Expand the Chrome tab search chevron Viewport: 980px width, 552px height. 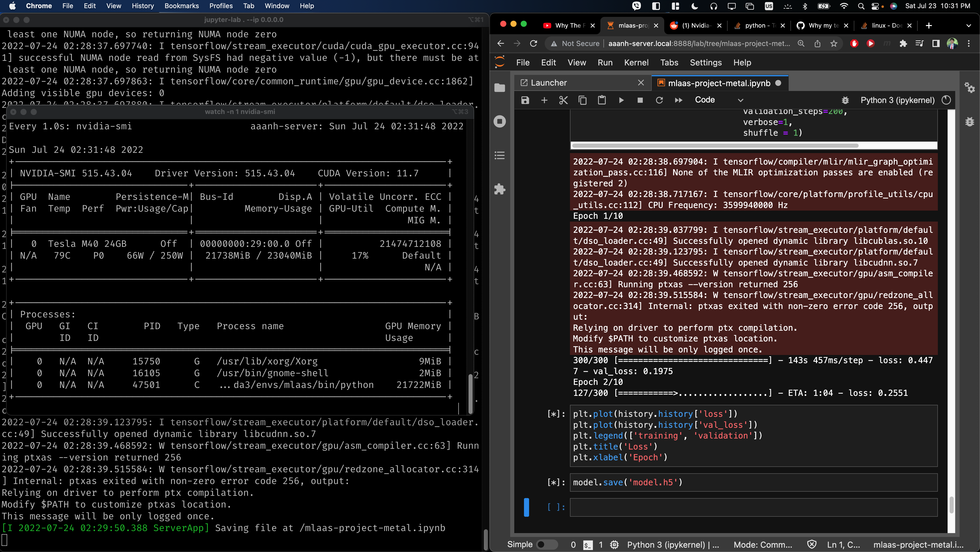968,26
